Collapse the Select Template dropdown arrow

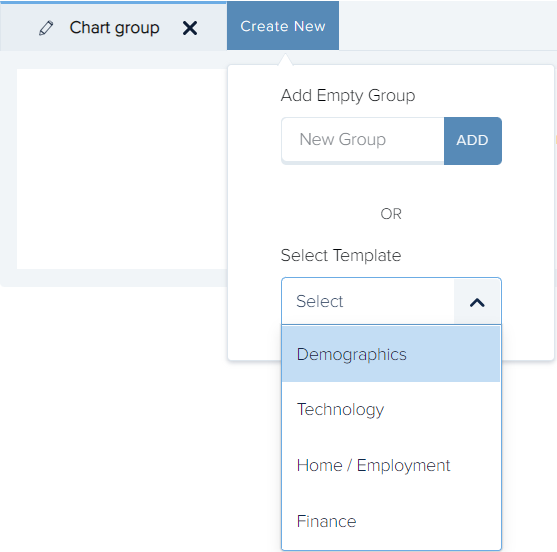click(x=477, y=302)
